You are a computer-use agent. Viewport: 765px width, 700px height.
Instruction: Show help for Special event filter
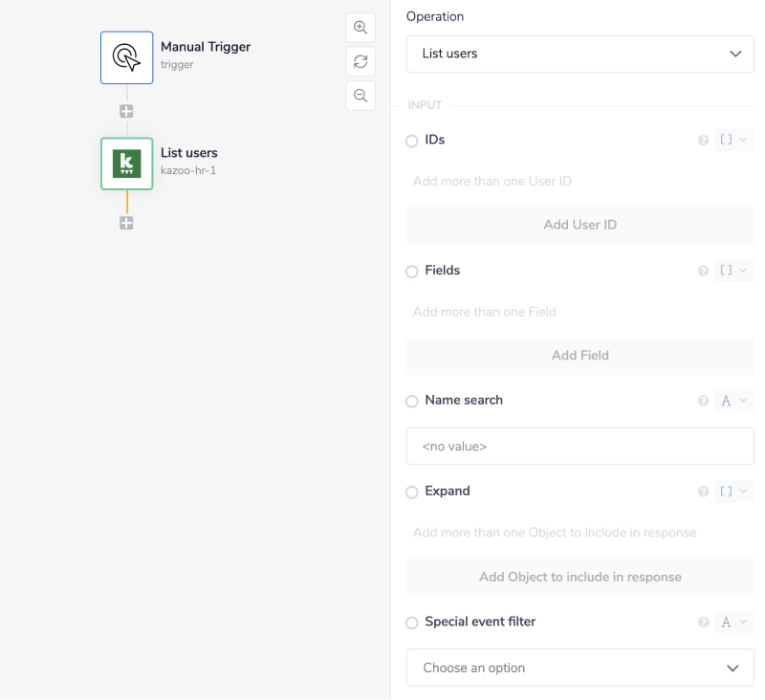click(704, 623)
